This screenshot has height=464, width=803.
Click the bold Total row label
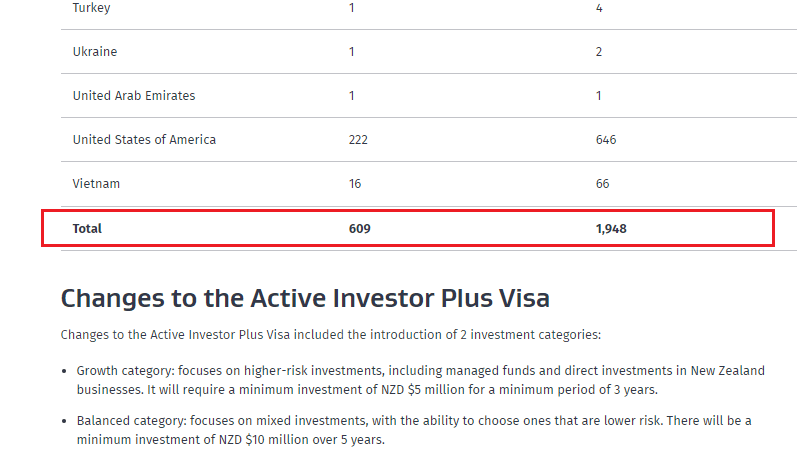tap(87, 229)
